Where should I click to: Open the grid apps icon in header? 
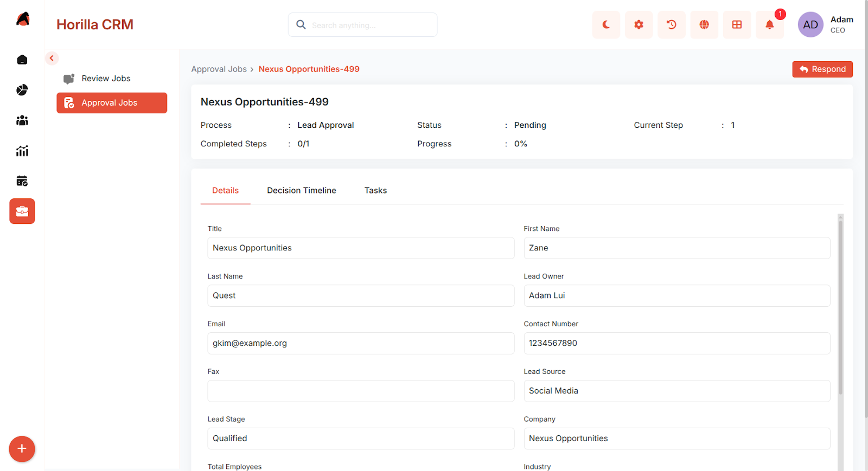click(737, 24)
